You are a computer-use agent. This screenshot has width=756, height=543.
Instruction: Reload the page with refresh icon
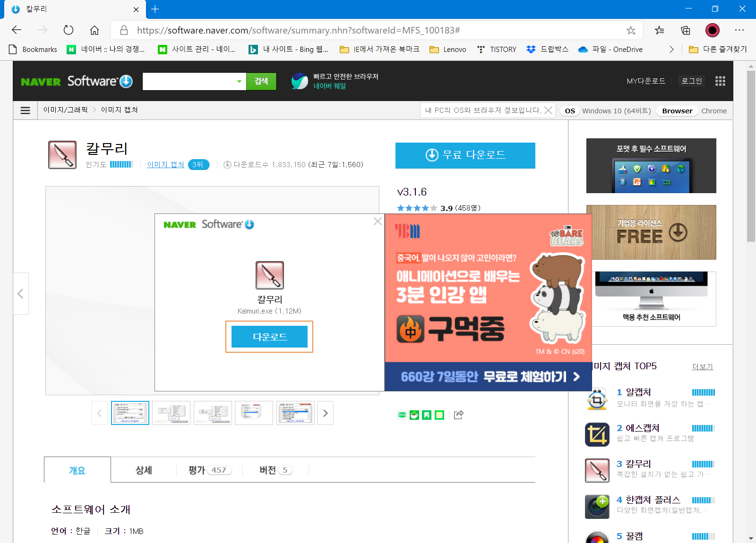69,30
